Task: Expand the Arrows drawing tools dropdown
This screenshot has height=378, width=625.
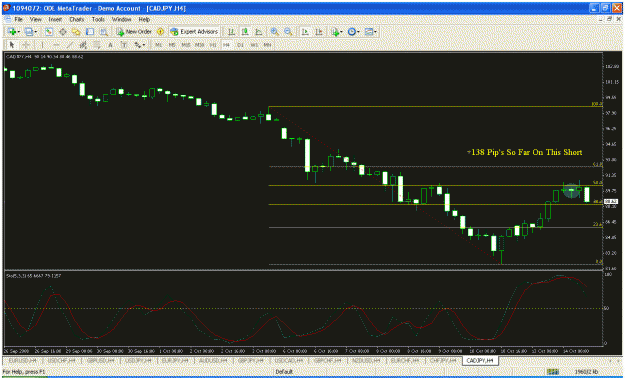Action: click(x=140, y=45)
